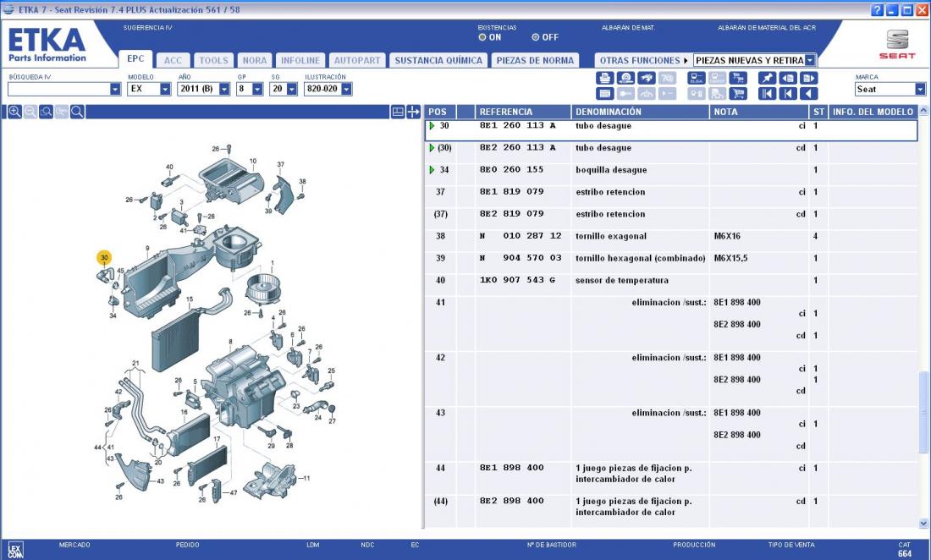
Task: Expand the Piezas nuevas y retiradas dropdown
Action: [811, 60]
